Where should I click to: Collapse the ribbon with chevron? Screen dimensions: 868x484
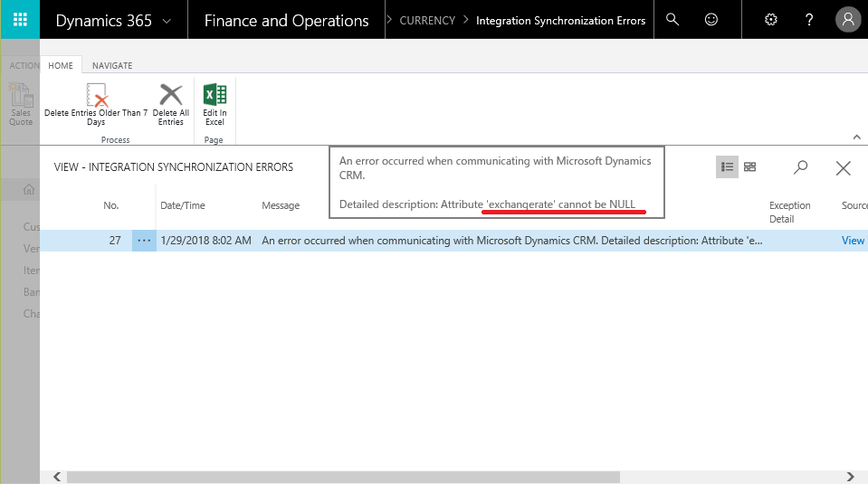tap(856, 138)
